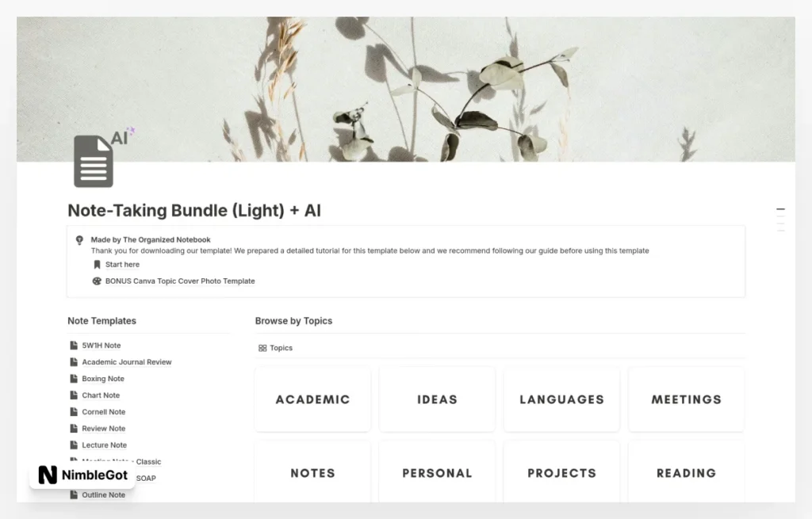Viewport: 812px width, 519px height.
Task: Click the grid icon next to Topics view
Action: pyautogui.click(x=262, y=348)
